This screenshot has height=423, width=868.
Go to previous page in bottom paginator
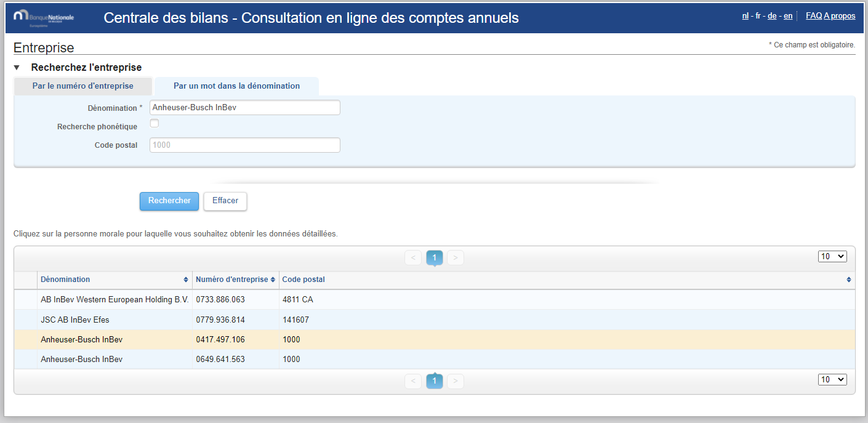(x=413, y=381)
